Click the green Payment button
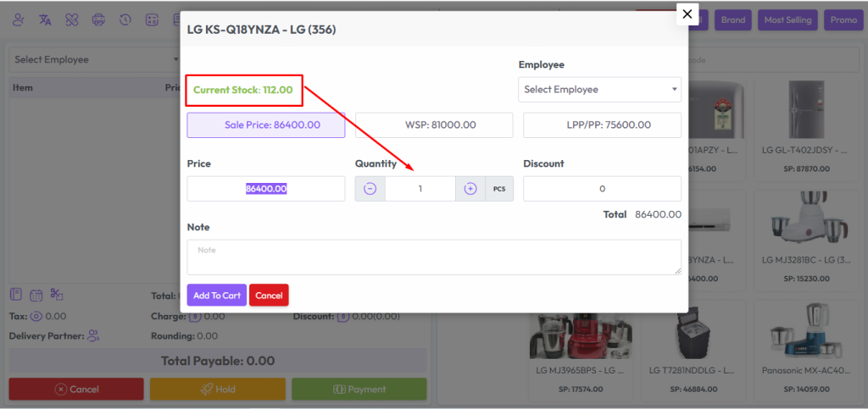 click(359, 390)
